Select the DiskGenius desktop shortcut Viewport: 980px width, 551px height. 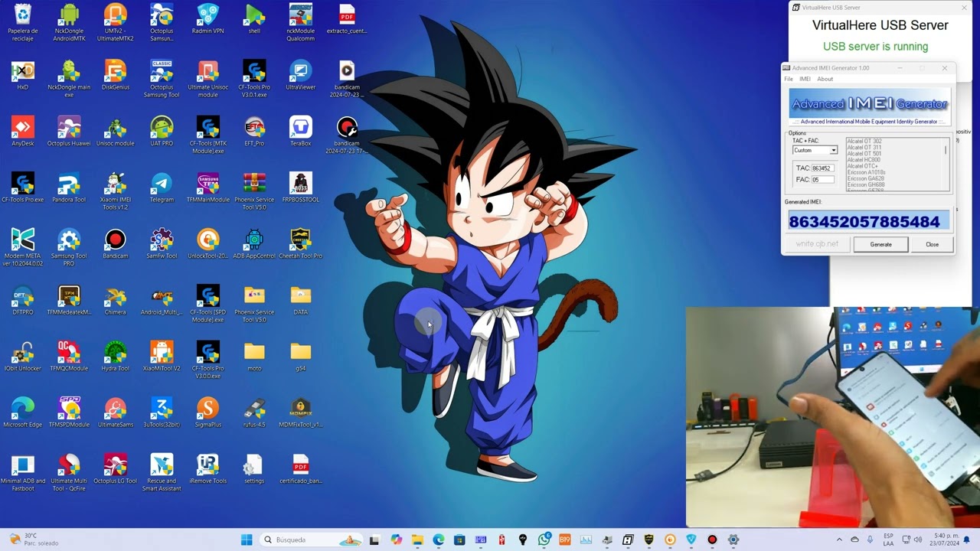115,76
